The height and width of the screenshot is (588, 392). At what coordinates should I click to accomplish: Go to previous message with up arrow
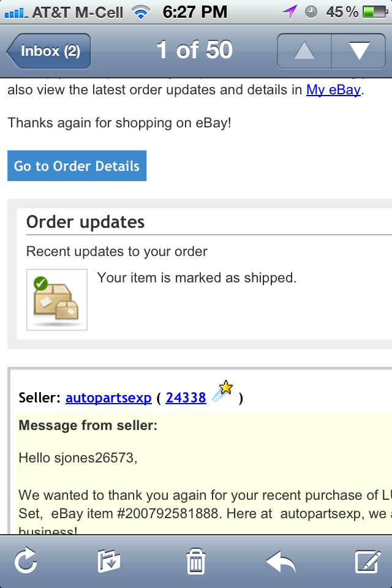[304, 51]
